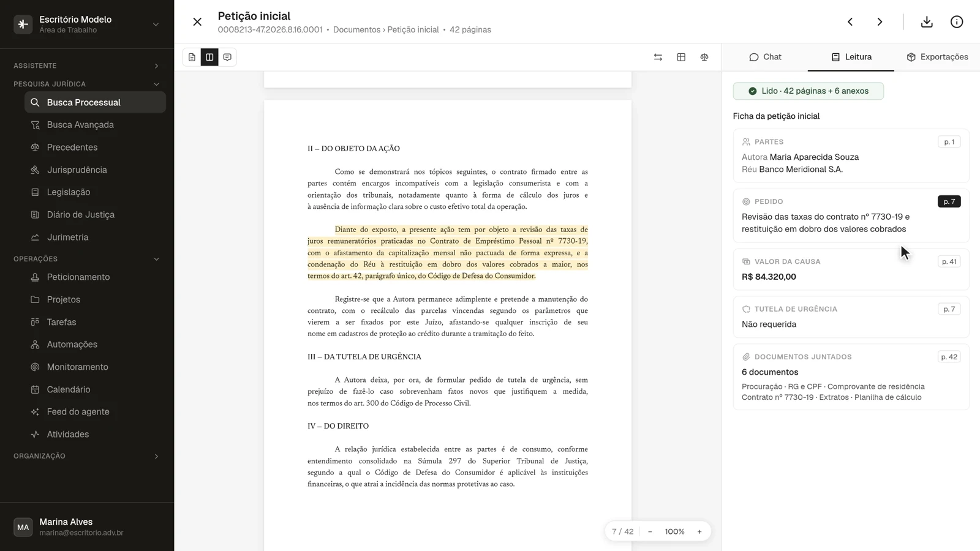The image size is (980, 551).
Task: Close the Petição inicial document viewer
Action: click(197, 22)
